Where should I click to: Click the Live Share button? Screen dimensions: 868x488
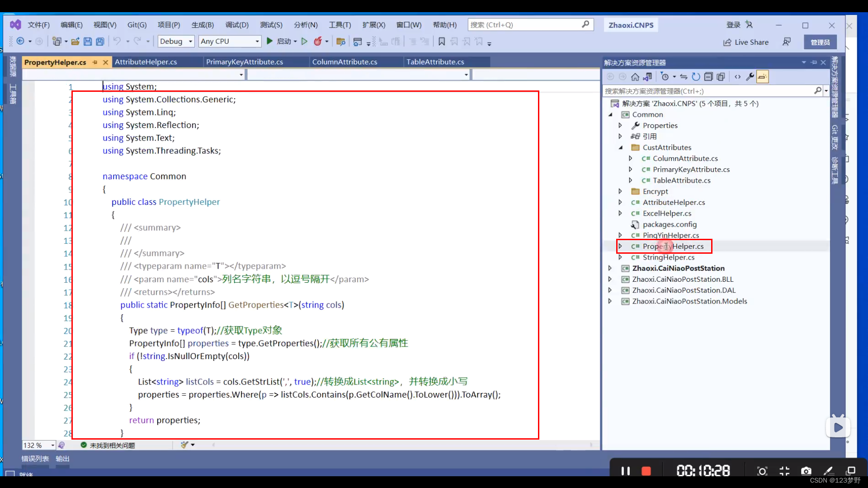(x=746, y=42)
